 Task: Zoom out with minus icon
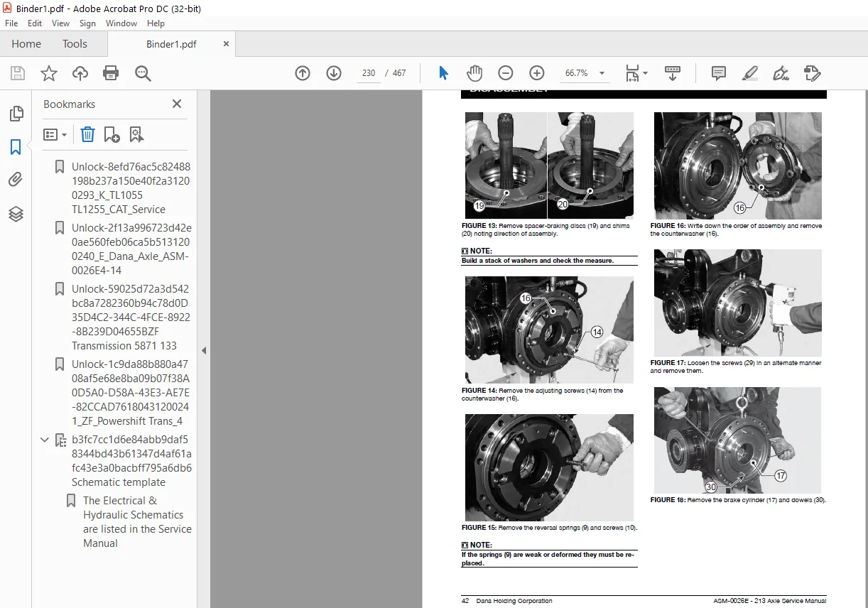(505, 73)
